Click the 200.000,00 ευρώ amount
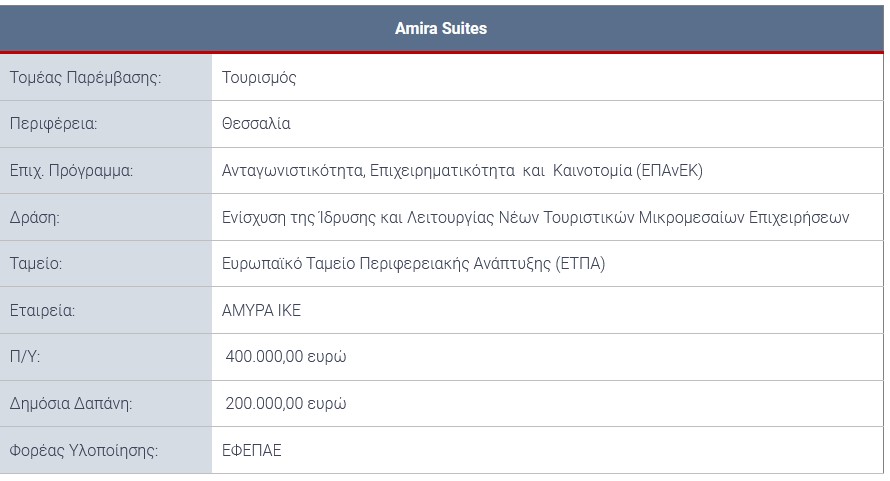Image resolution: width=890 pixels, height=481 pixels. pos(286,404)
